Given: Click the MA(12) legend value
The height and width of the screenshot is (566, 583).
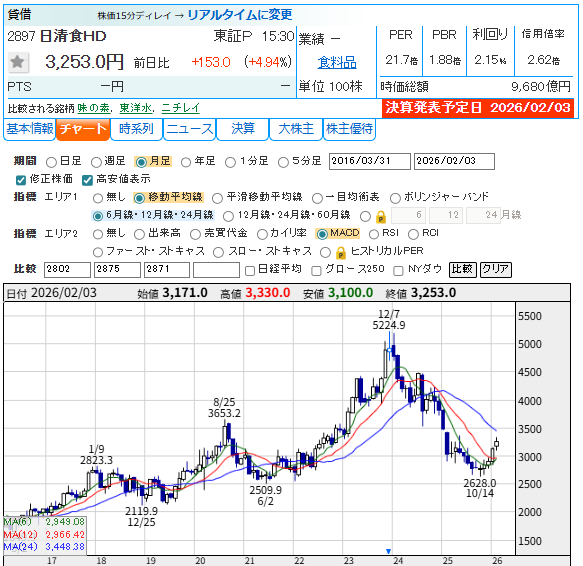Looking at the screenshot, I should click(x=65, y=534).
